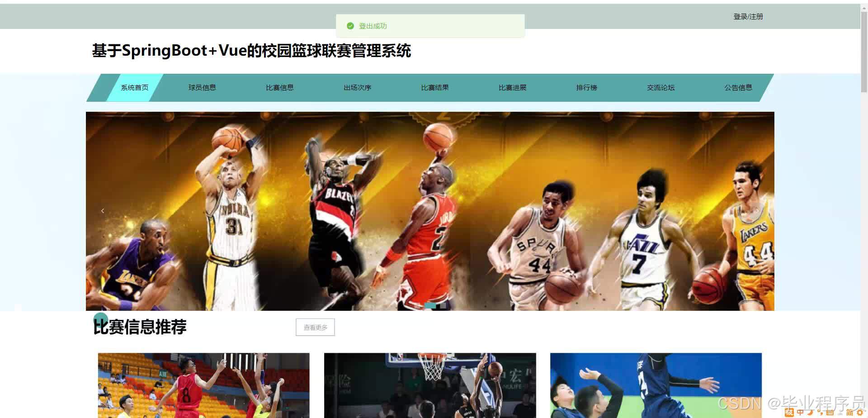Click the basketball players banner image
The width and height of the screenshot is (868, 418).
coord(430,211)
